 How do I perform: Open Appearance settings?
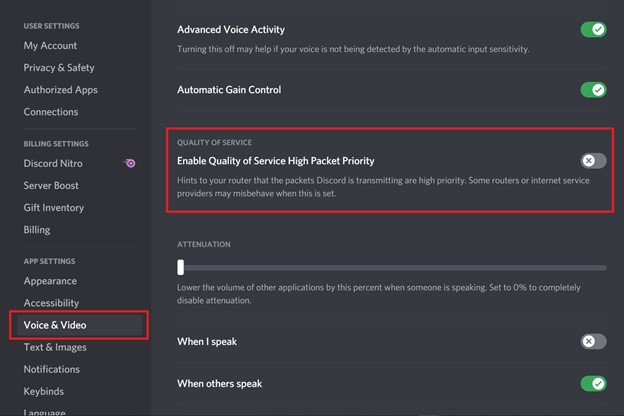(x=50, y=281)
